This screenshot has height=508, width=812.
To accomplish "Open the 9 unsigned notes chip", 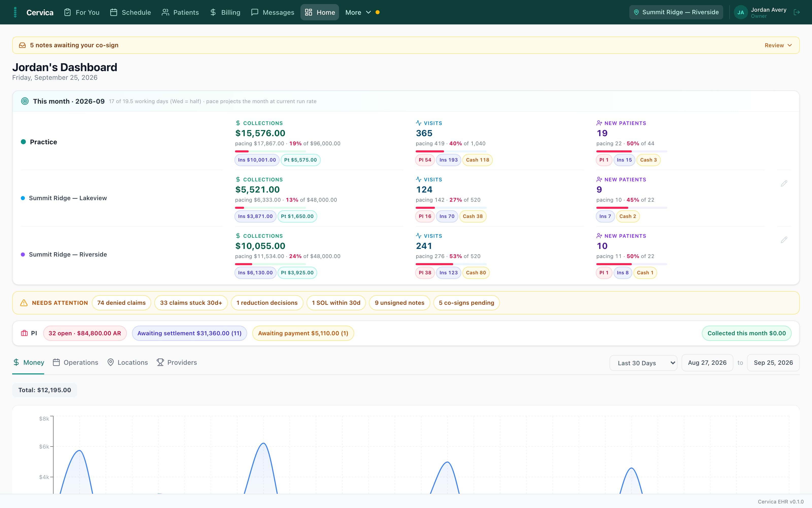I will coord(400,303).
